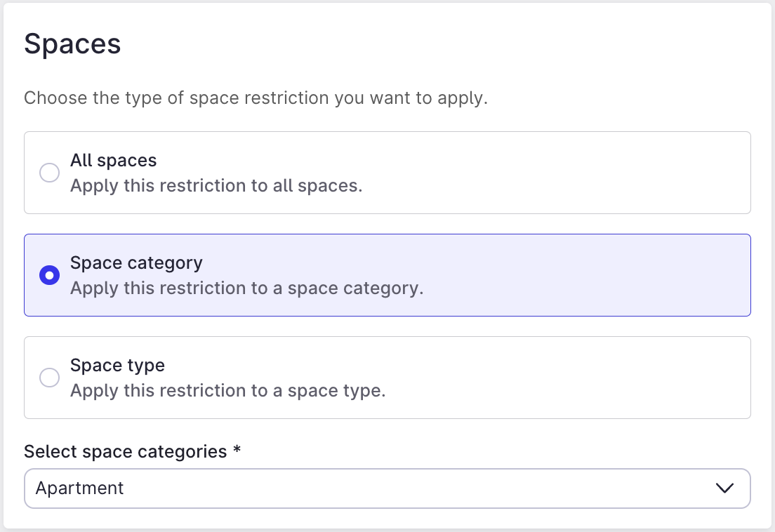Select the All spaces radio button

pyautogui.click(x=49, y=172)
